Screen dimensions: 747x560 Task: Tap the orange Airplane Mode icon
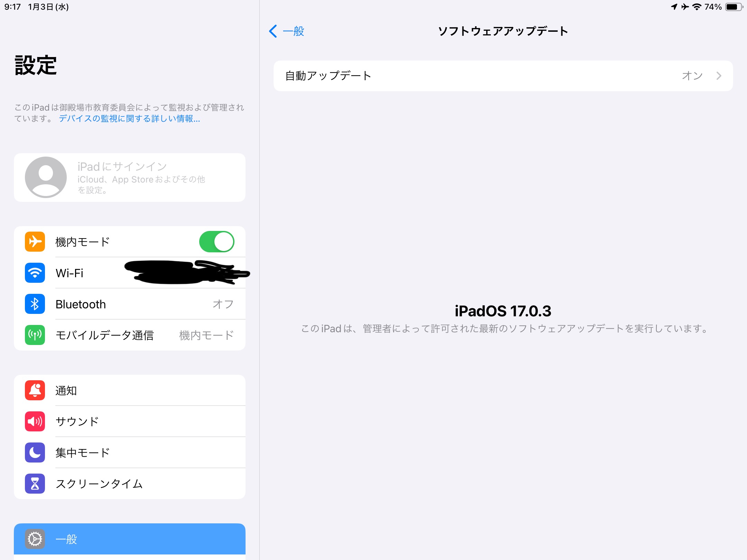[35, 242]
